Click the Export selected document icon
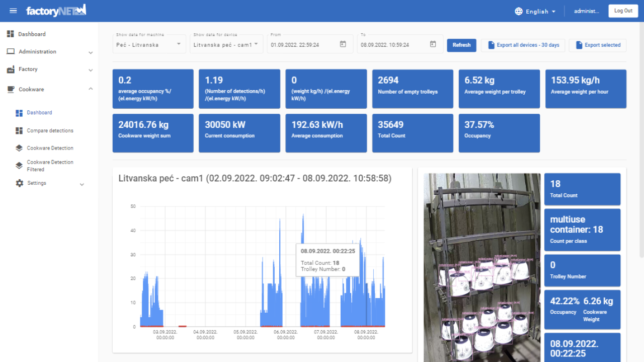Viewport: 644px width, 362px height. pyautogui.click(x=579, y=45)
